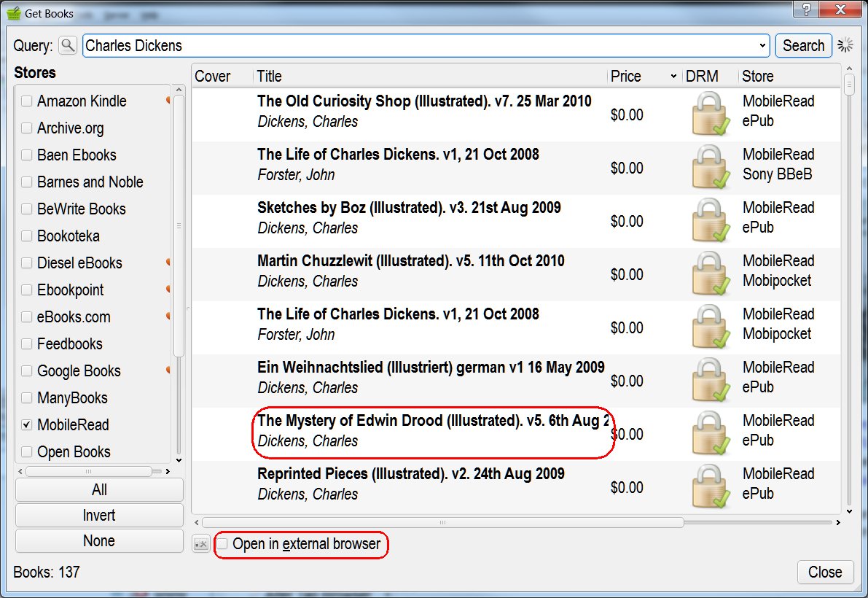
Task: Click the Close button
Action: 825,572
